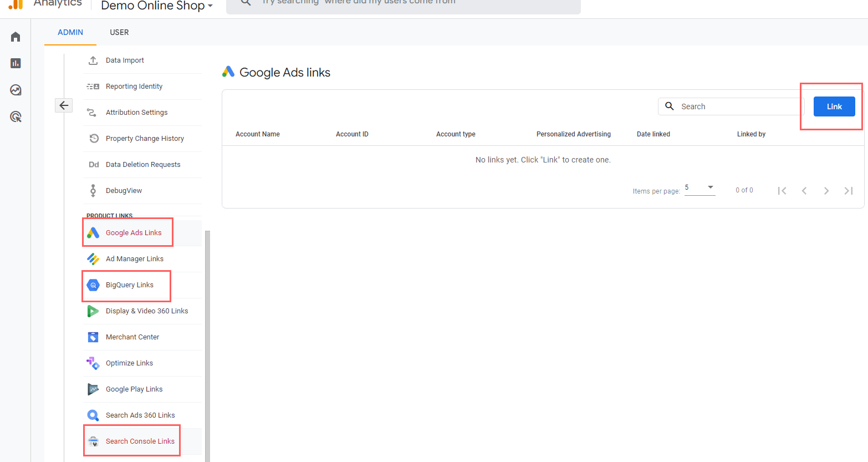The width and height of the screenshot is (868, 462).
Task: Click the Account Name column header
Action: coord(258,134)
